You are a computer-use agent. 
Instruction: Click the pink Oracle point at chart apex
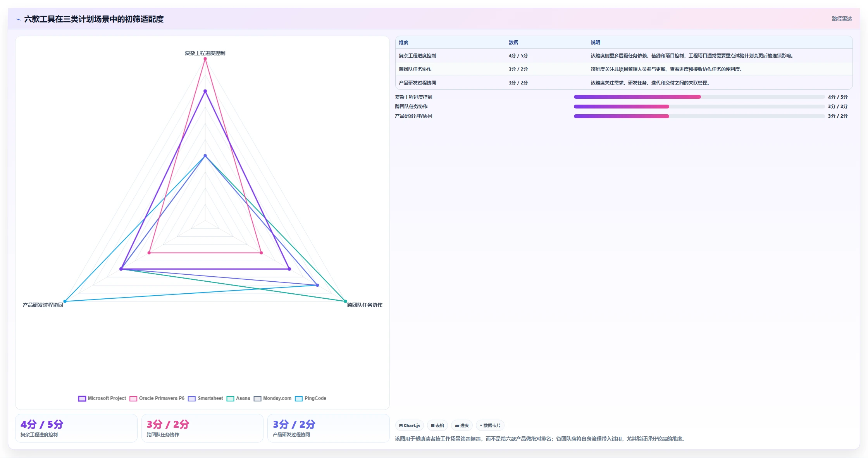[x=205, y=59]
